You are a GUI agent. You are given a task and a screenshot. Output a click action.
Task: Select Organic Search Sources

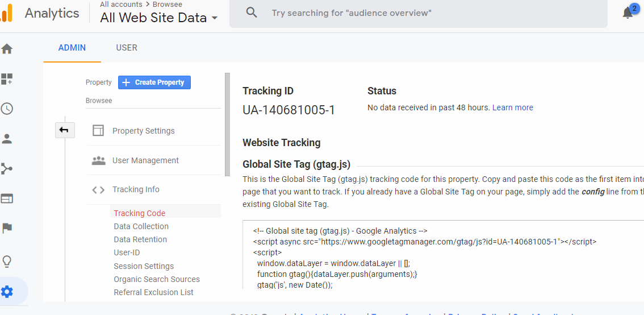(157, 279)
